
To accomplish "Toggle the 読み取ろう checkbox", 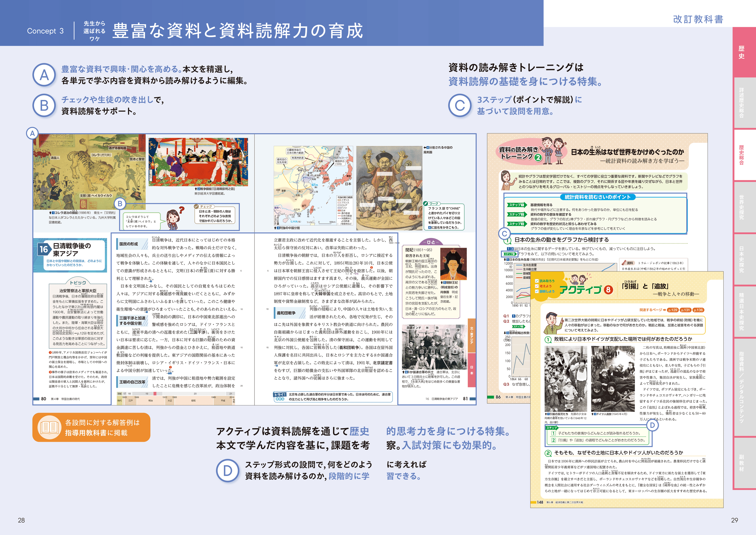I will (x=537, y=281).
